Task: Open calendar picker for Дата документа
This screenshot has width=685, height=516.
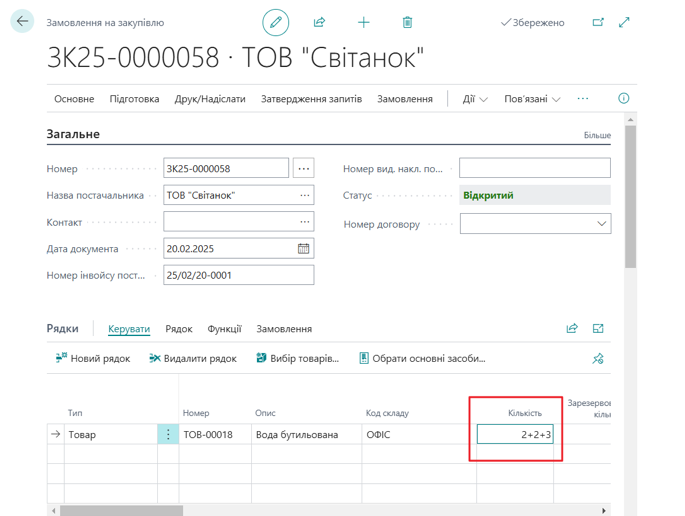Action: [304, 249]
